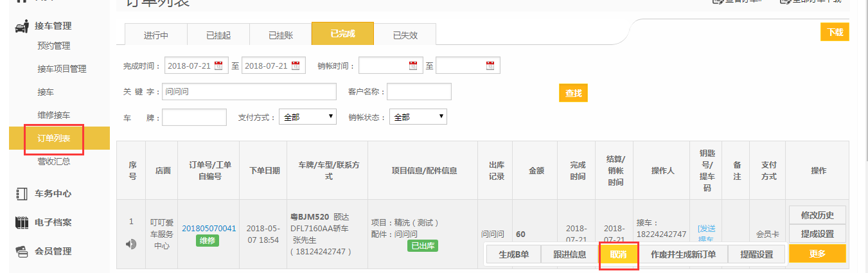Switch to the 进行中 tab
The width and height of the screenshot is (868, 273).
coord(155,35)
